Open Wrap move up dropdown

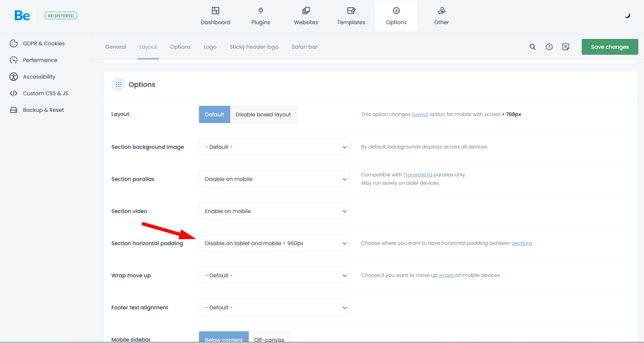tap(274, 275)
